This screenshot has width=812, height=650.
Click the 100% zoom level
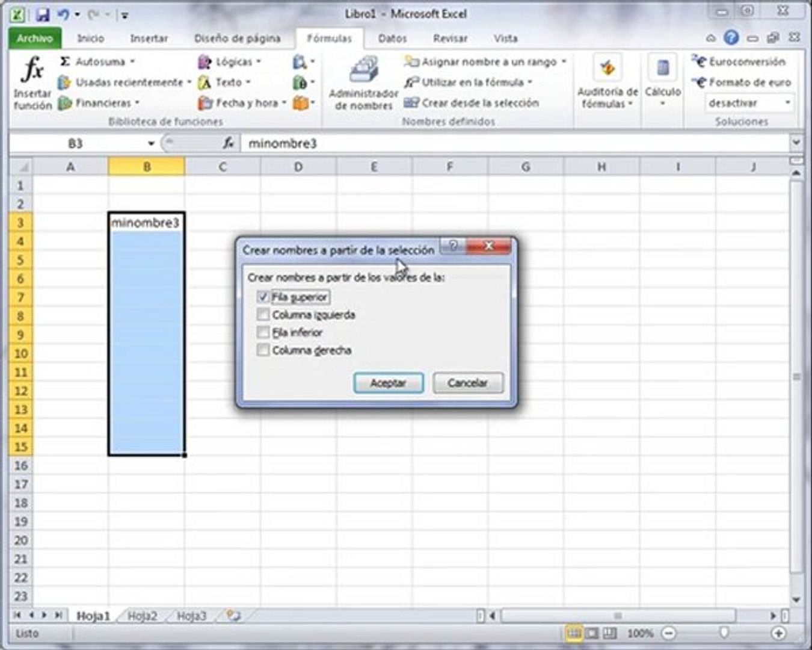pos(639,633)
